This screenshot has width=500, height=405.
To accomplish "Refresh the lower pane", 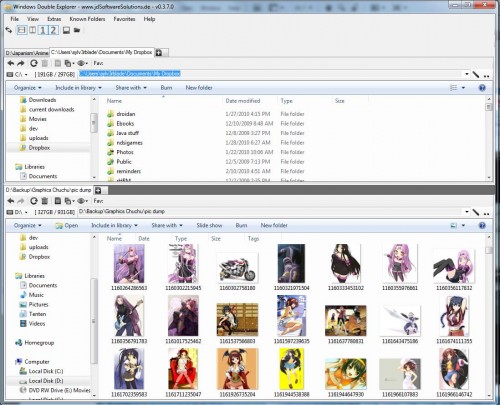I will tap(34, 201).
